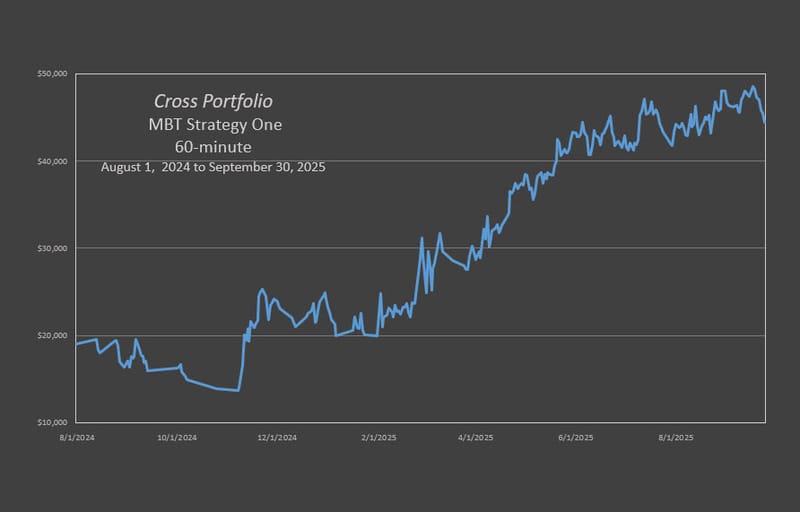Select the 6/1/2025 x-axis date label
Image resolution: width=800 pixels, height=512 pixels.
pos(575,437)
